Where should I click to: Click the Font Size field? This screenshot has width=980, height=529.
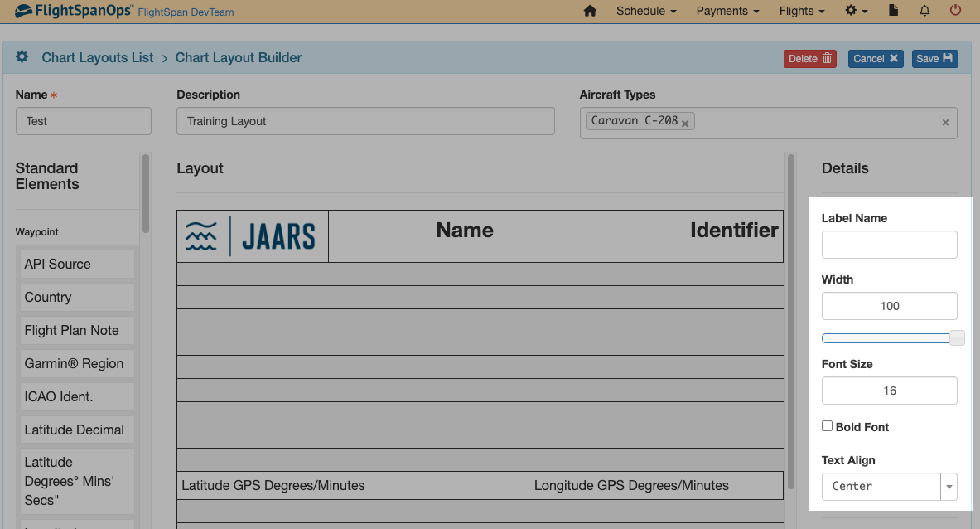(x=890, y=391)
